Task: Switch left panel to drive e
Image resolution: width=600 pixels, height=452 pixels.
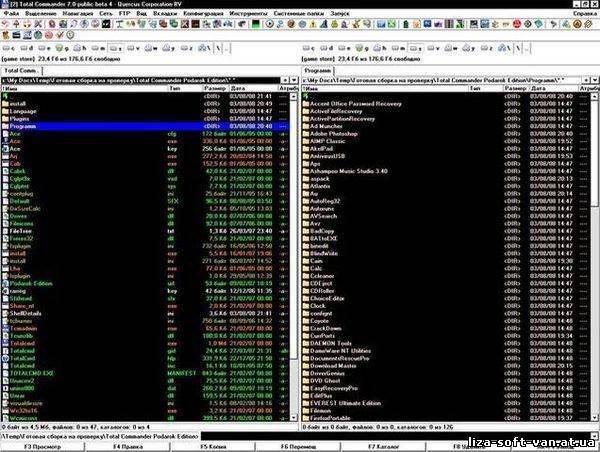Action: click(44, 48)
